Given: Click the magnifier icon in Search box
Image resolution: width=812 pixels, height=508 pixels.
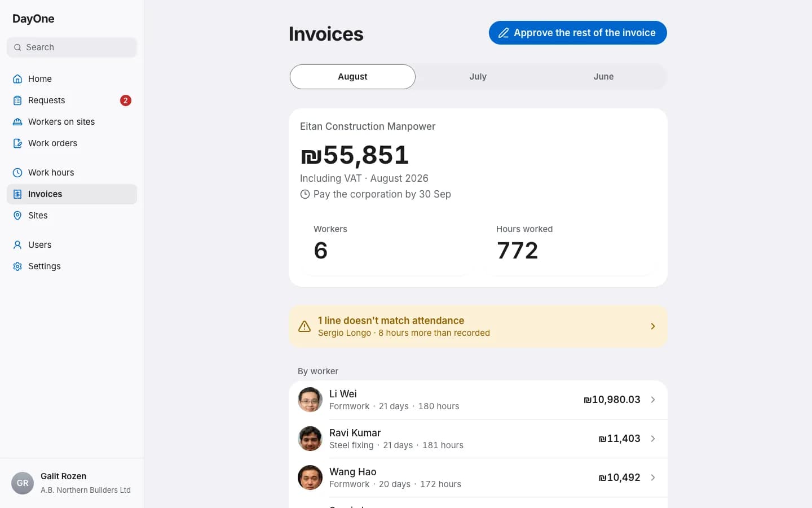Looking at the screenshot, I should [x=17, y=47].
